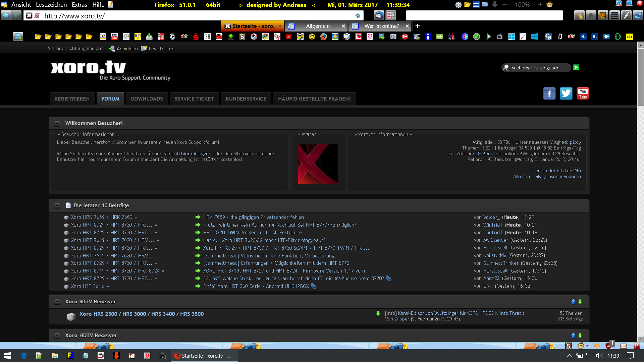Viewport: 644px width, 362px height.
Task: Click the Anmelden login link
Action: 127,49
